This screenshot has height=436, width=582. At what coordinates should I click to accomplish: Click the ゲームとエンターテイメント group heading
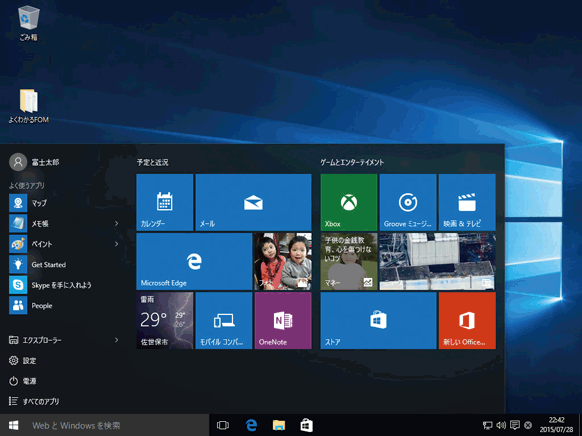pos(352,162)
